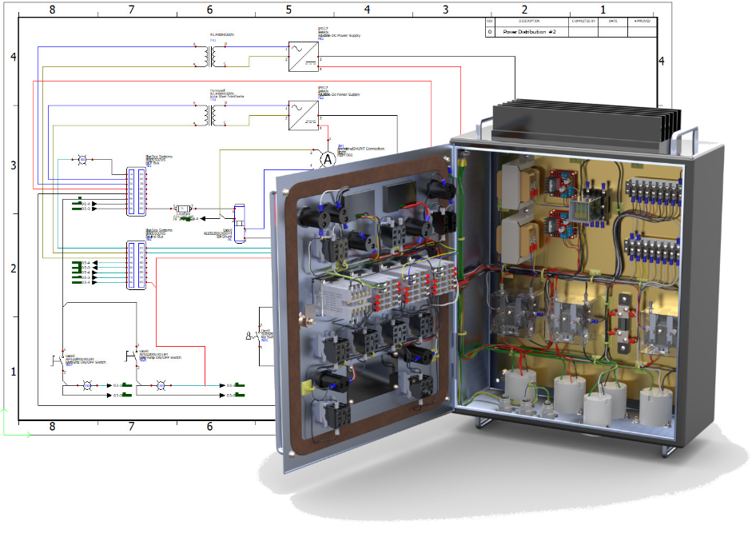
Task: Select the lower DC power supply symbol
Action: [x=303, y=115]
